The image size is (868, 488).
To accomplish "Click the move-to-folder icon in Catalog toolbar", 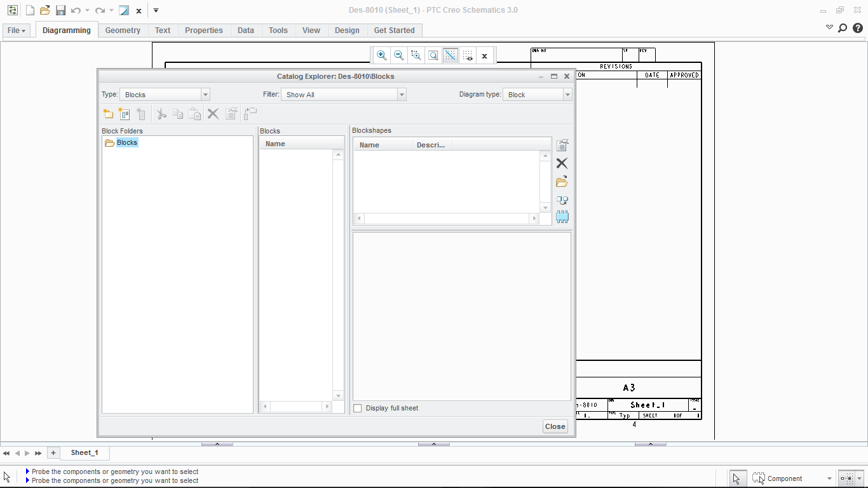I will (x=250, y=113).
